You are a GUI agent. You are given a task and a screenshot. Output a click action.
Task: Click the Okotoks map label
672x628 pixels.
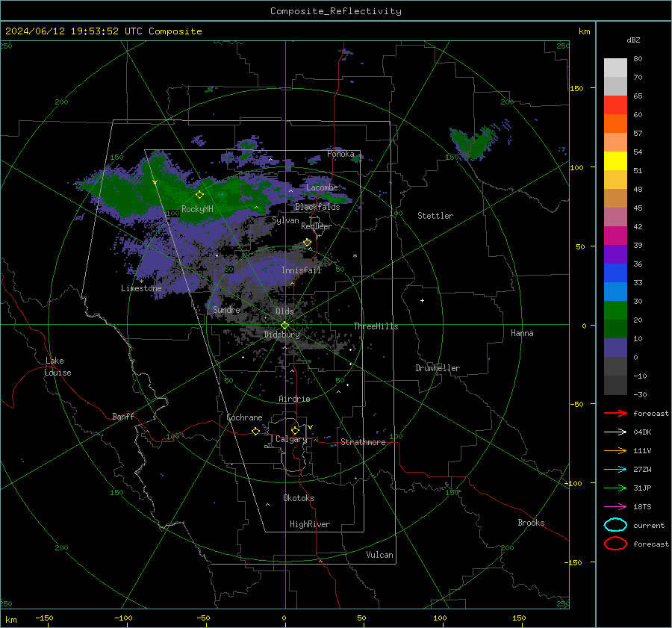299,498
